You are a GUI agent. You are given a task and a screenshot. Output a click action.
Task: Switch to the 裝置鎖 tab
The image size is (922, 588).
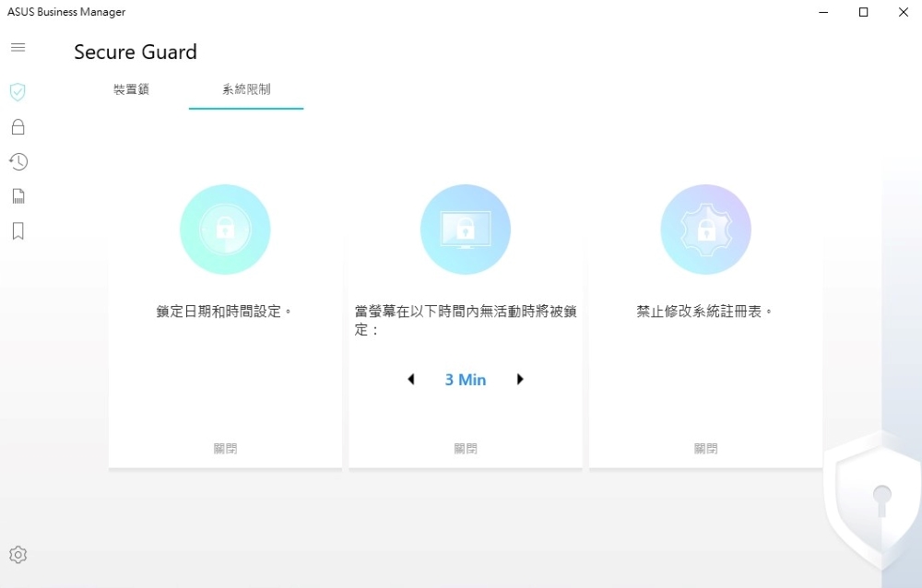pos(131,89)
